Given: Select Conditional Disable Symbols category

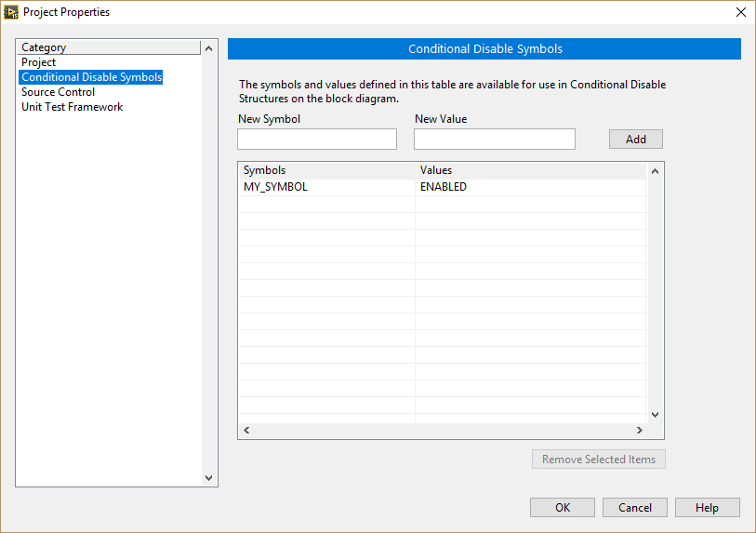Looking at the screenshot, I should (x=91, y=77).
